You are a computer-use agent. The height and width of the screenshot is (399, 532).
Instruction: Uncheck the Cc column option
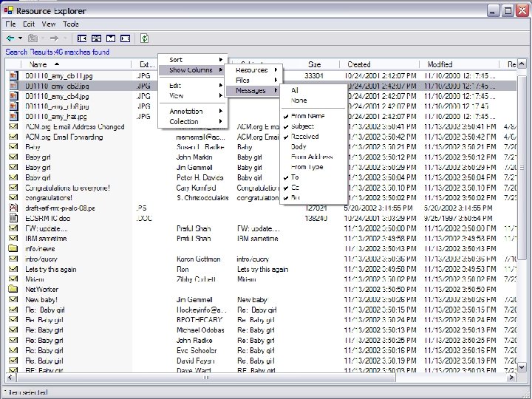pos(313,187)
